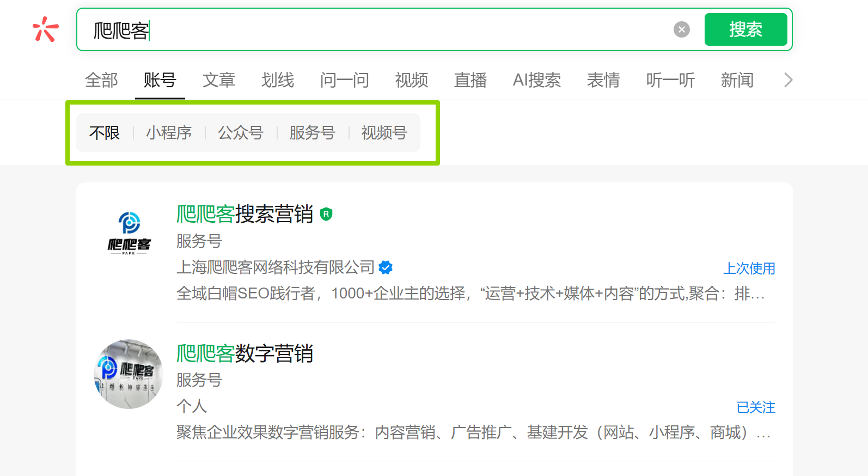Screen dimensions: 868x476
Task: Click 上海爬爬客网络科技有限公司 company name
Action: point(276,267)
